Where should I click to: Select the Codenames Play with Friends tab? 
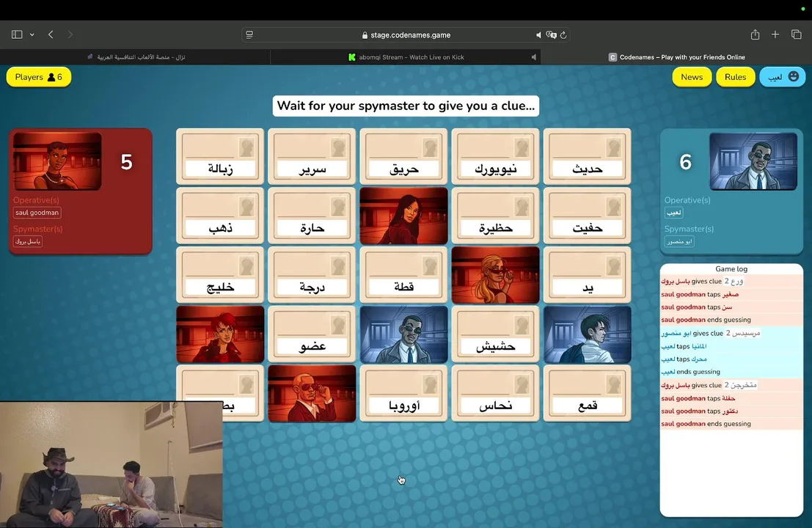(676, 57)
